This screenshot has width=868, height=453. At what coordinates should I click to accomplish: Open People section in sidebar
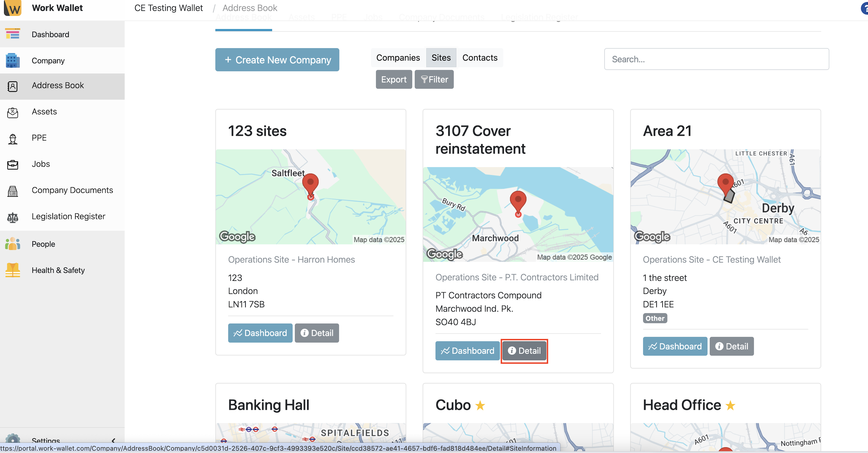[x=62, y=244]
